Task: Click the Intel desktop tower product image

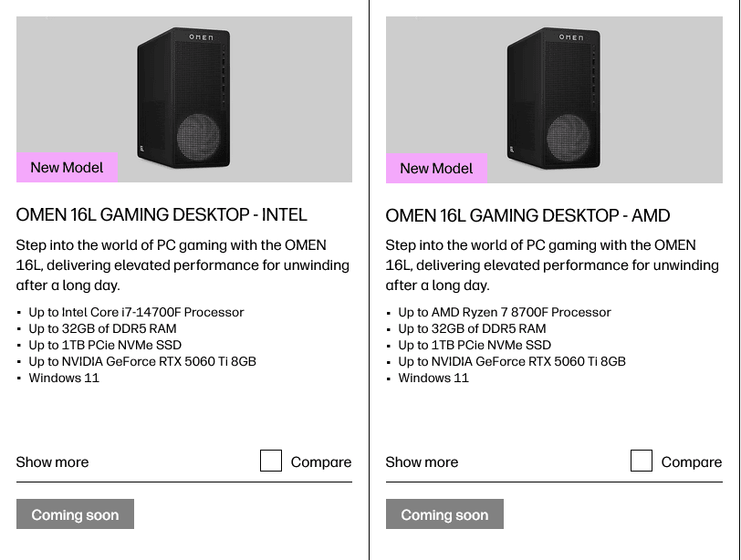Action: (184, 98)
